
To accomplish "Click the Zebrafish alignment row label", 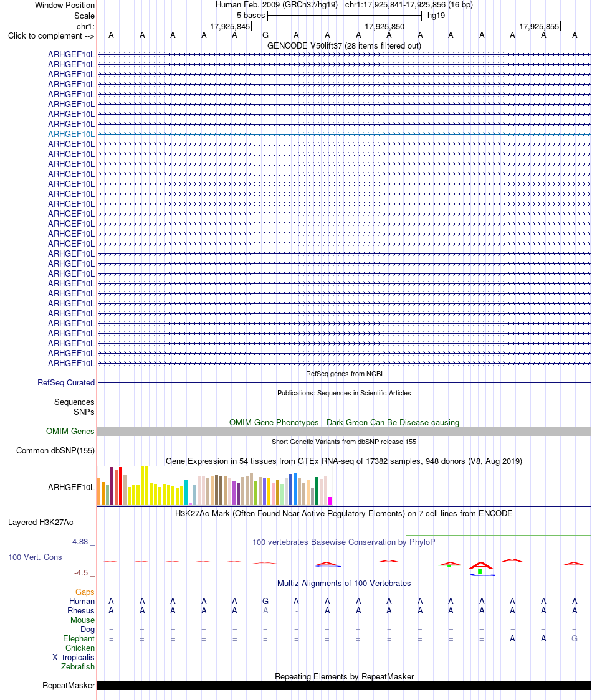I will point(78,666).
